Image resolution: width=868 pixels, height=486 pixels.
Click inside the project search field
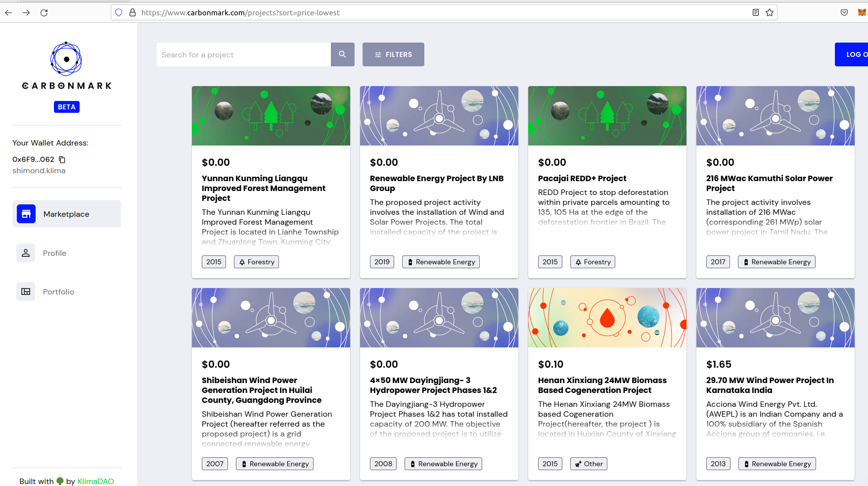(242, 54)
